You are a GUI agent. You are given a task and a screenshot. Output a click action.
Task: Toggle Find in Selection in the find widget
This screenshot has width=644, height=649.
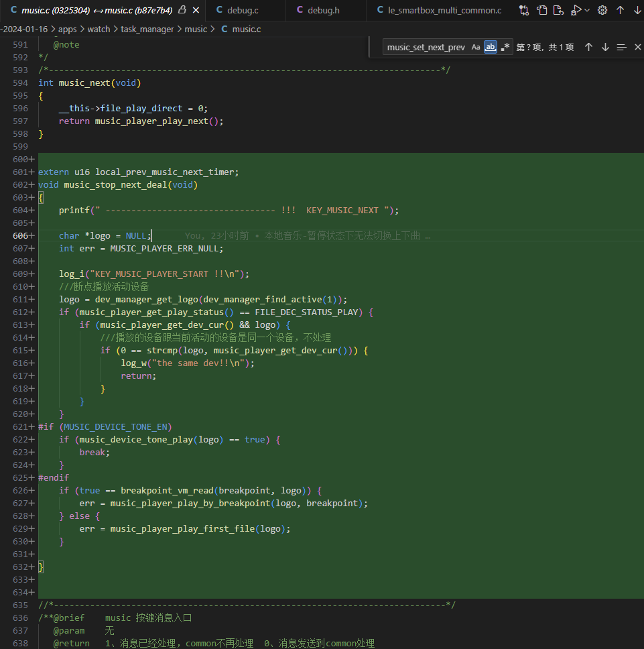coord(621,47)
